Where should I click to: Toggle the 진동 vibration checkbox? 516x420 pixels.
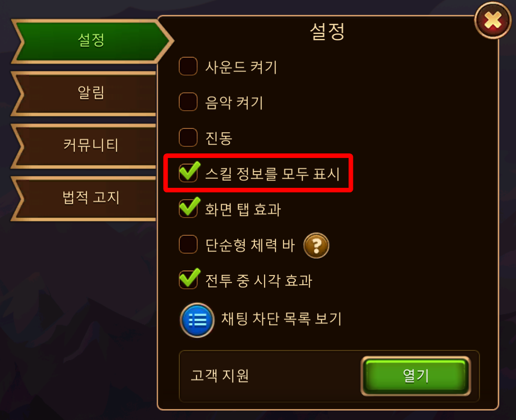pyautogui.click(x=188, y=137)
